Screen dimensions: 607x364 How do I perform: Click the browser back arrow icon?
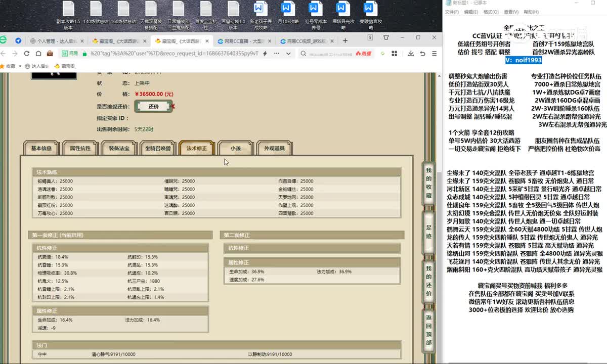tap(4, 54)
